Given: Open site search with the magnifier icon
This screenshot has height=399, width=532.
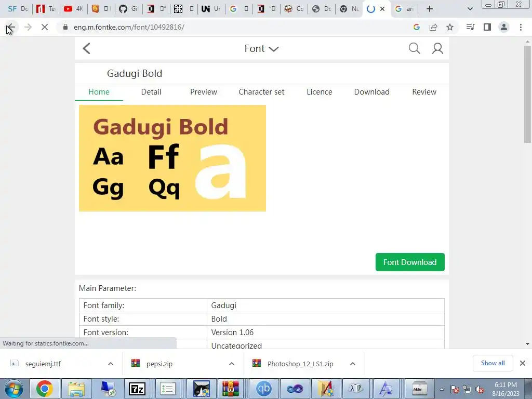Looking at the screenshot, I should coord(414,48).
